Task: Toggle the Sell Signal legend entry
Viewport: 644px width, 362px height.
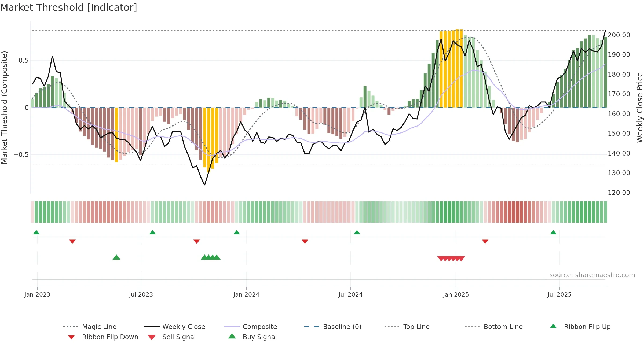Action: tap(172, 337)
